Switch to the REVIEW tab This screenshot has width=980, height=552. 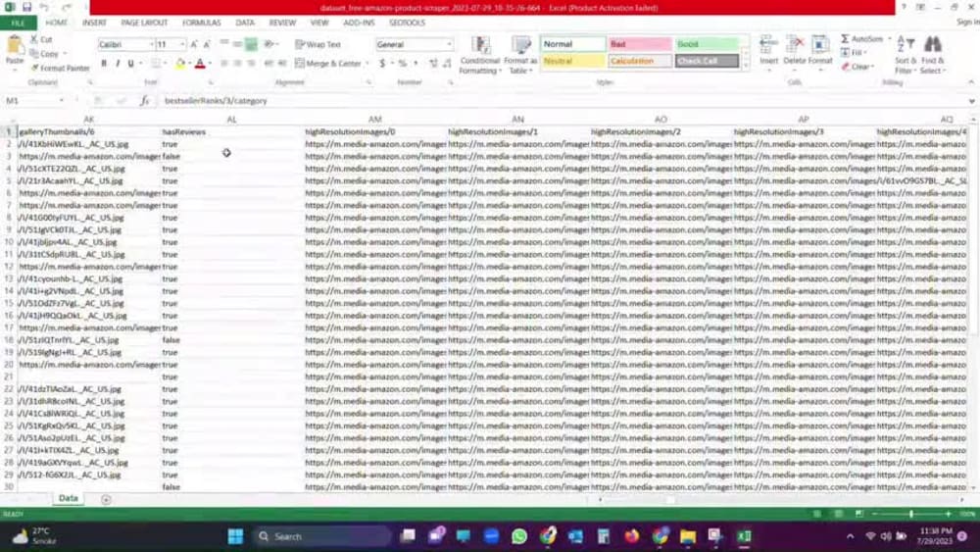282,23
